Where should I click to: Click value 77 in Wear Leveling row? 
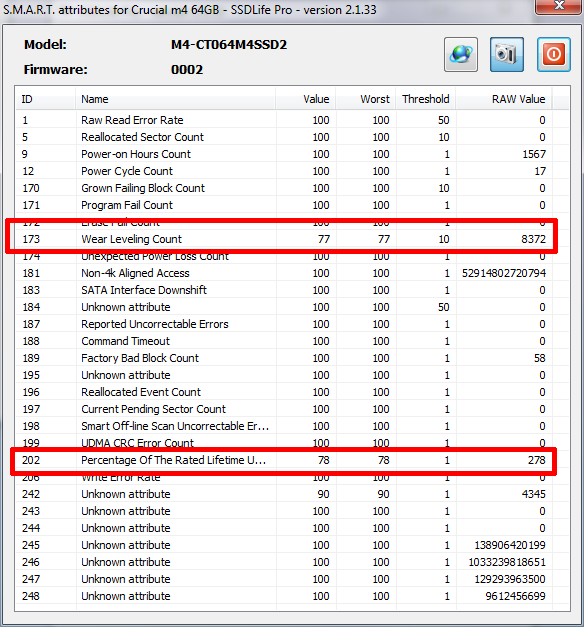point(324,239)
